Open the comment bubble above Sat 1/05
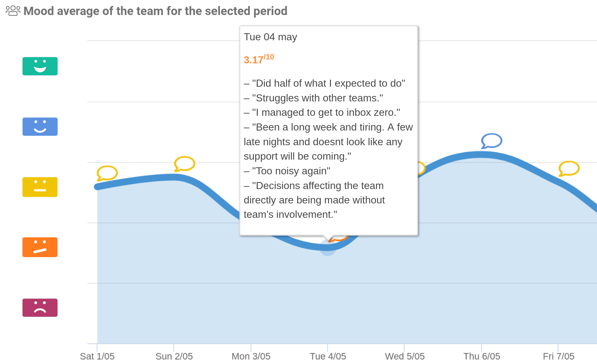The height and width of the screenshot is (364, 597). tap(107, 173)
